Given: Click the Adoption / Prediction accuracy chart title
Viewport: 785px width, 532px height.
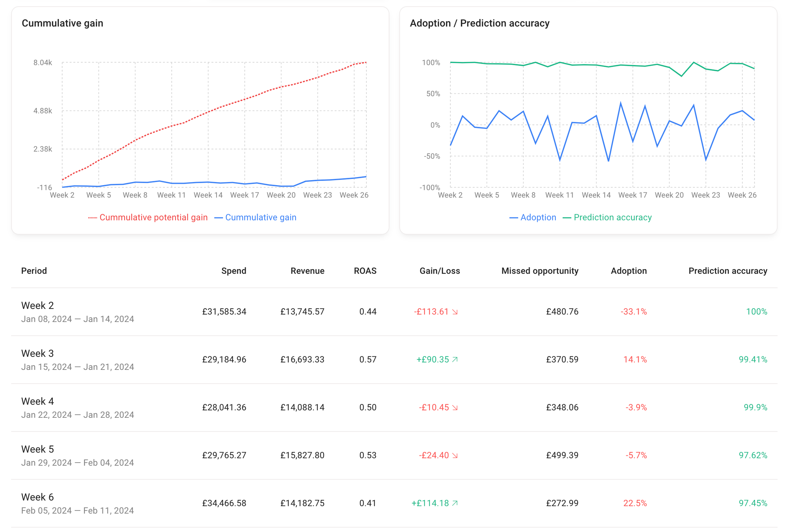Looking at the screenshot, I should point(480,23).
